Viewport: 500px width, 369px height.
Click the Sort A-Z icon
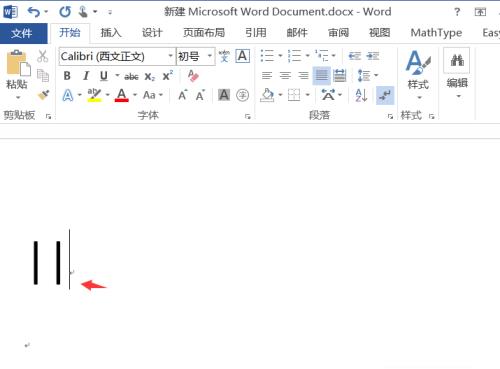(361, 95)
